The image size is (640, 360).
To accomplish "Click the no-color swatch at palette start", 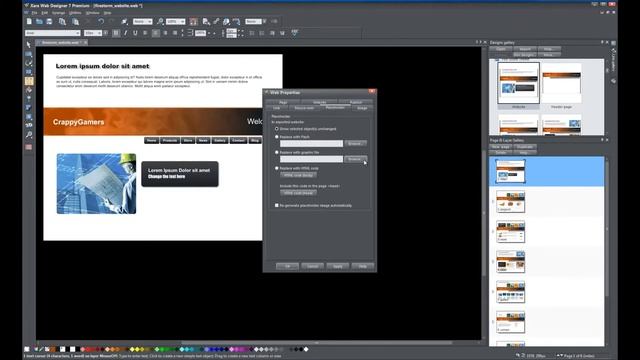I will 27,349.
